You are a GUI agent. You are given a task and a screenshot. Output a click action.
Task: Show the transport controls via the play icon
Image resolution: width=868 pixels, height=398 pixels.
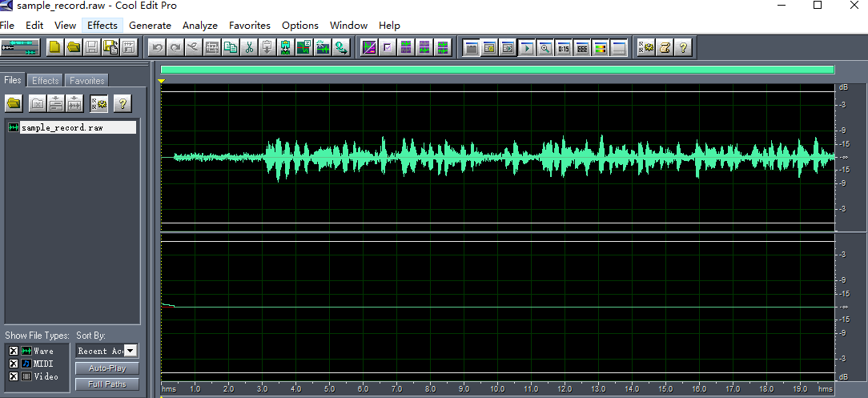click(x=527, y=48)
